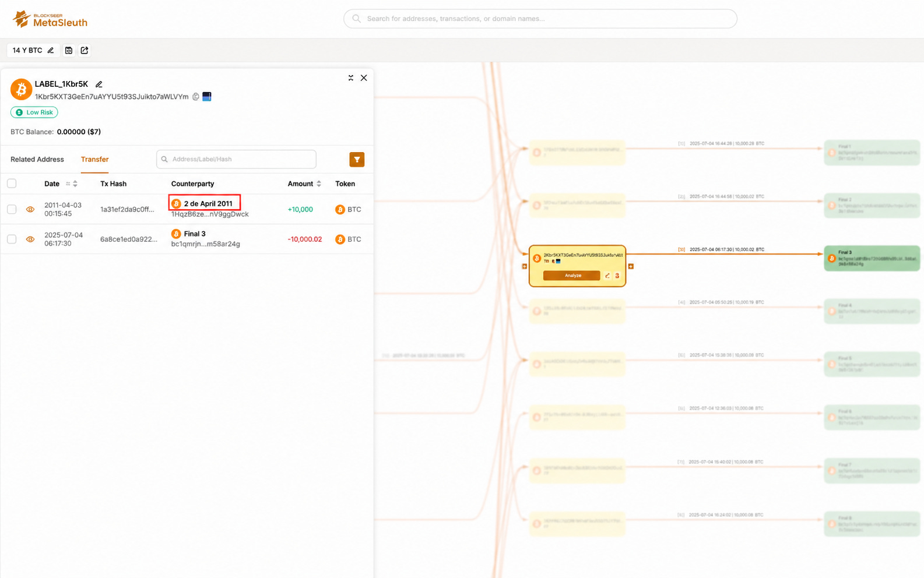Share the graph with the export icon
Image resolution: width=924 pixels, height=578 pixels.
click(x=85, y=51)
